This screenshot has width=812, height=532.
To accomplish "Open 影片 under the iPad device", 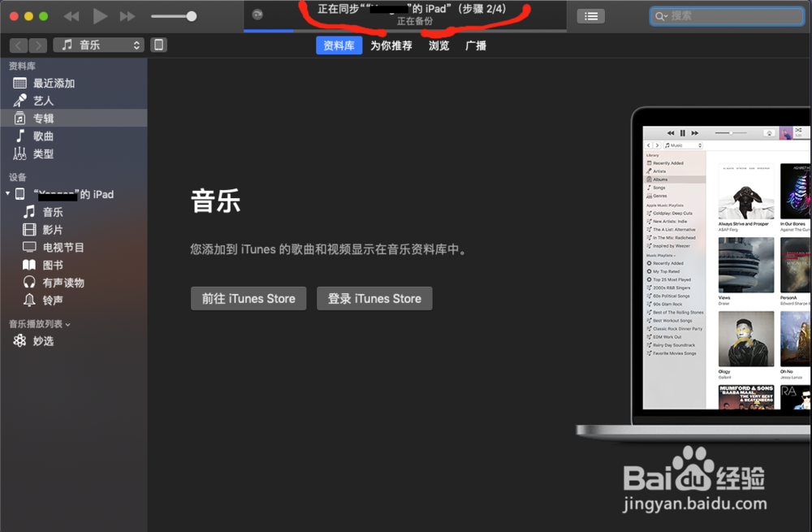I will (74, 230).
